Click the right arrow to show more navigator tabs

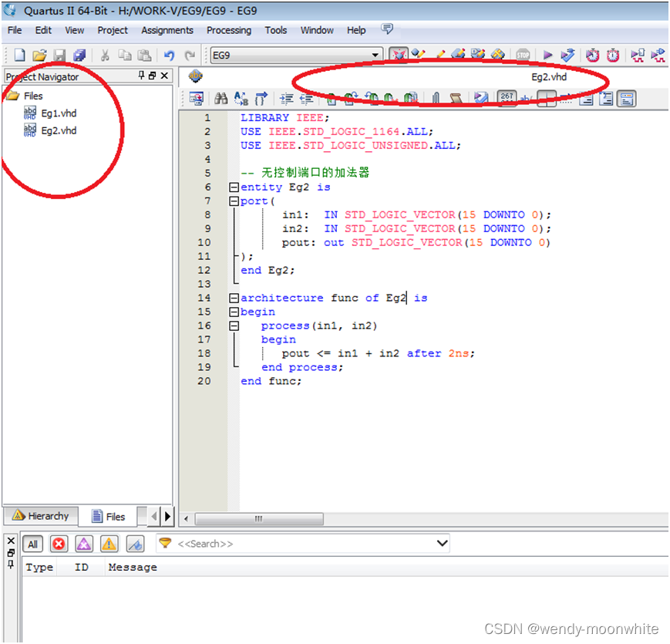click(x=167, y=516)
